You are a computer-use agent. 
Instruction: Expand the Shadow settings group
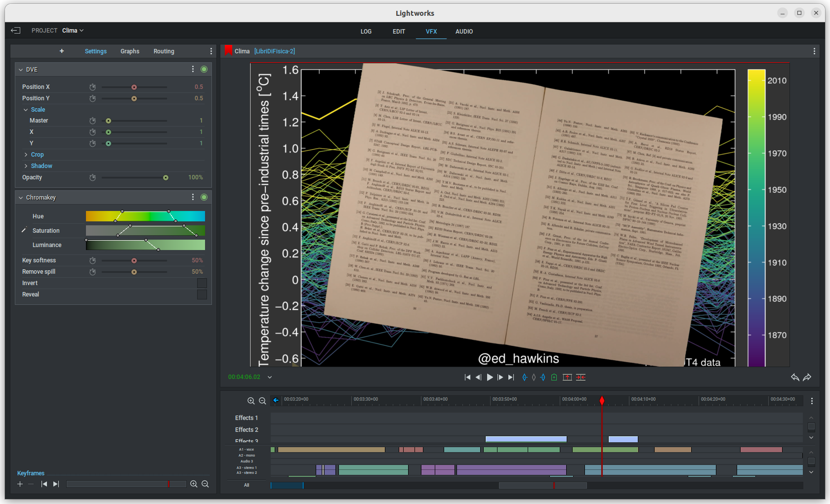[26, 166]
